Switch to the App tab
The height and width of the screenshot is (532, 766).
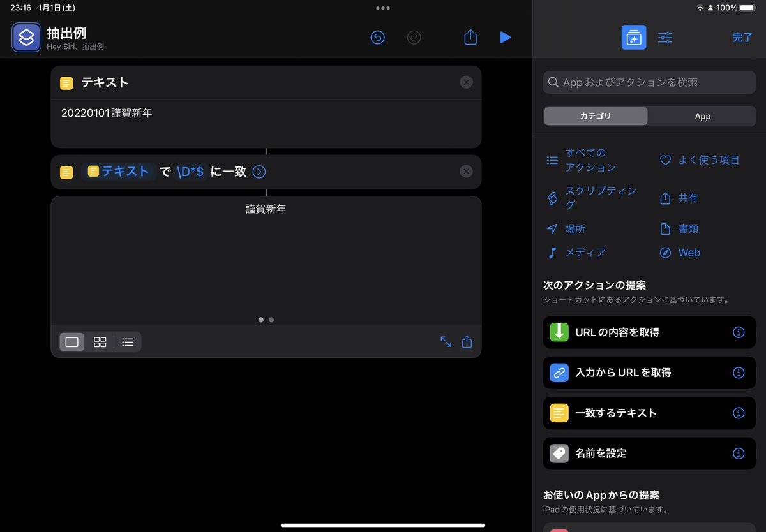pos(702,116)
